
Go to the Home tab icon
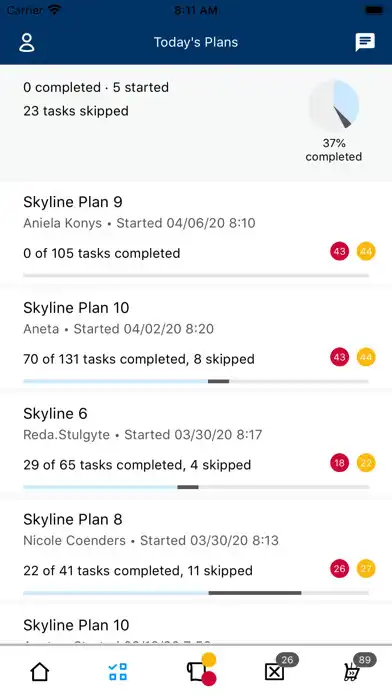pyautogui.click(x=40, y=672)
